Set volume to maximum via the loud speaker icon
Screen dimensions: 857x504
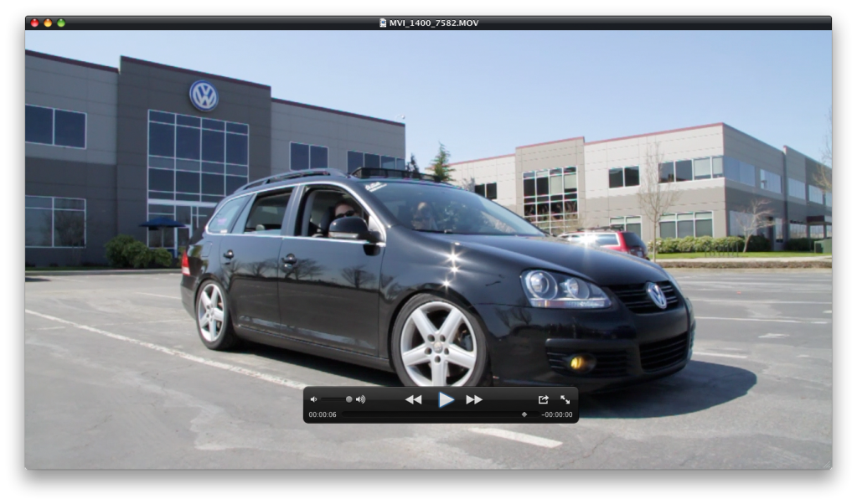tap(361, 399)
